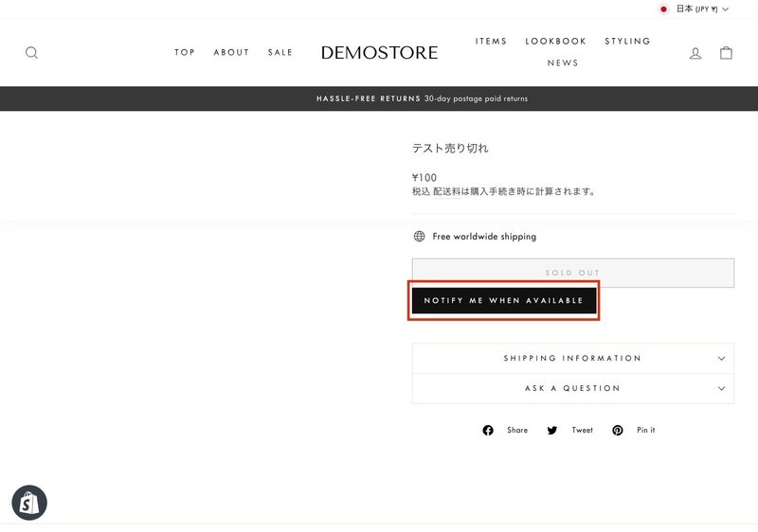Click the Shopify chat bag icon

click(29, 503)
